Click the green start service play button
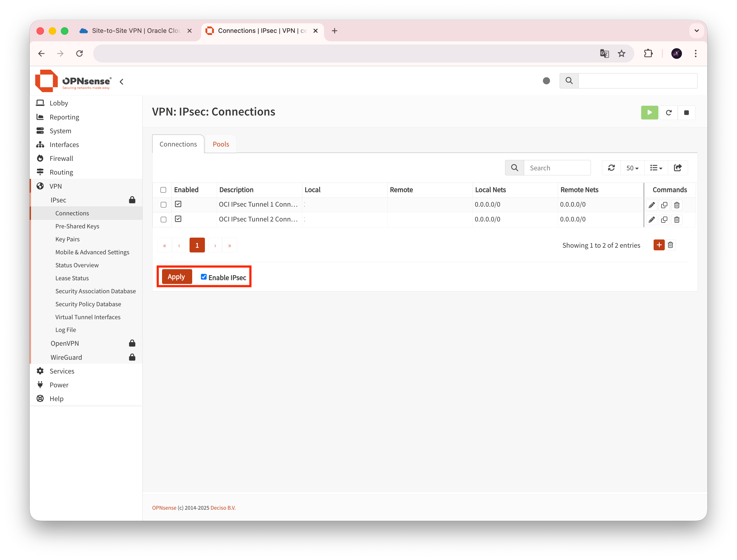This screenshot has height=560, width=737. tap(649, 113)
